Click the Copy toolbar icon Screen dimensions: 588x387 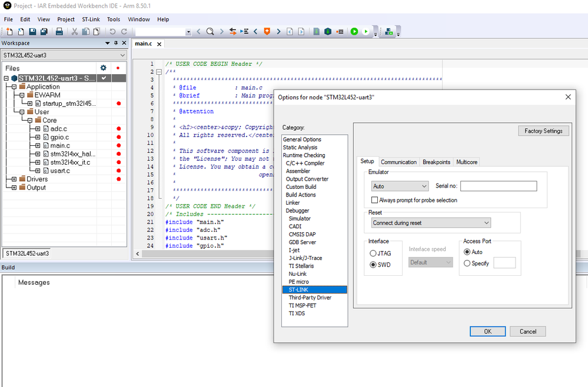pos(86,32)
